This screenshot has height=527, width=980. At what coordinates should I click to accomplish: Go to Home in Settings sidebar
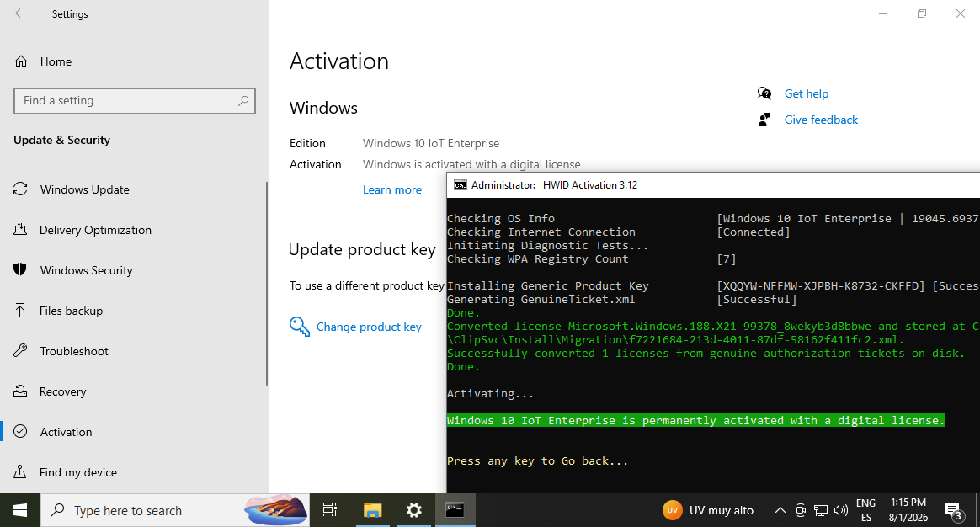click(x=56, y=61)
